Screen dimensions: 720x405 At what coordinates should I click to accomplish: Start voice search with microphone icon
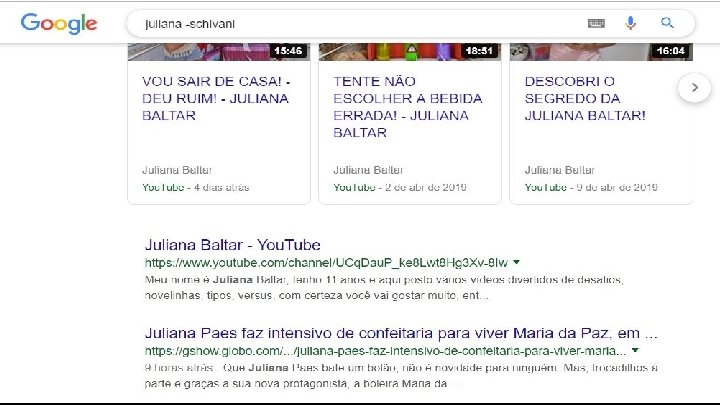[630, 23]
